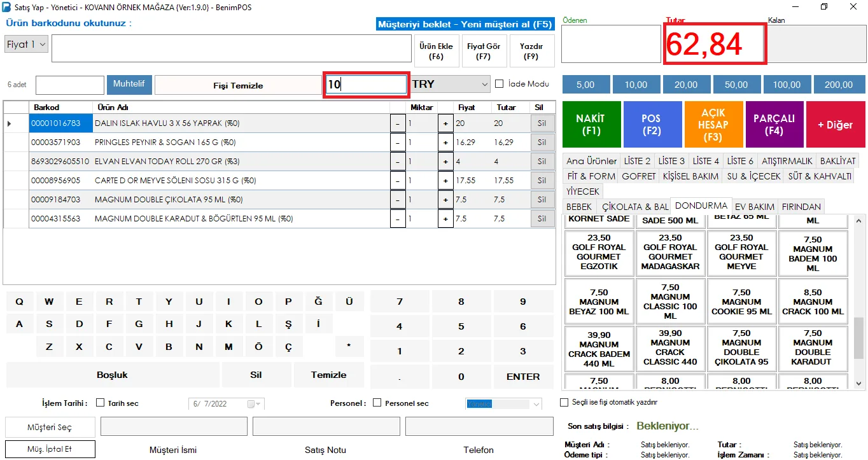The height and width of the screenshot is (460, 868).
Task: Click Fişi Temizle to clear receipt
Action: [x=238, y=85]
